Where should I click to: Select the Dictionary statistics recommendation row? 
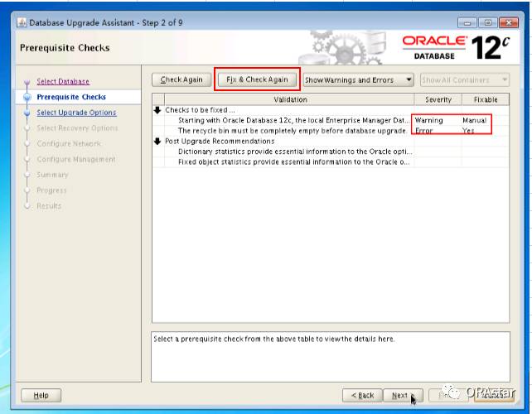(x=331, y=152)
